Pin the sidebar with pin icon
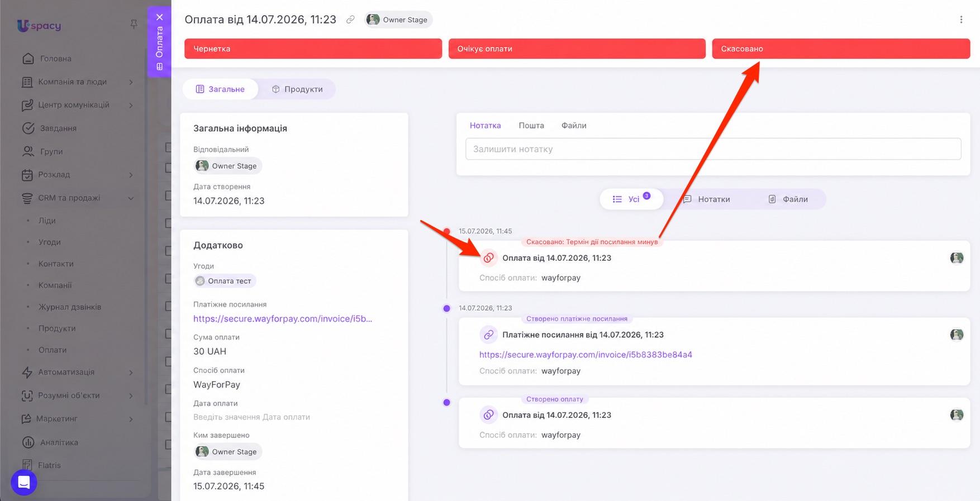 (x=134, y=24)
